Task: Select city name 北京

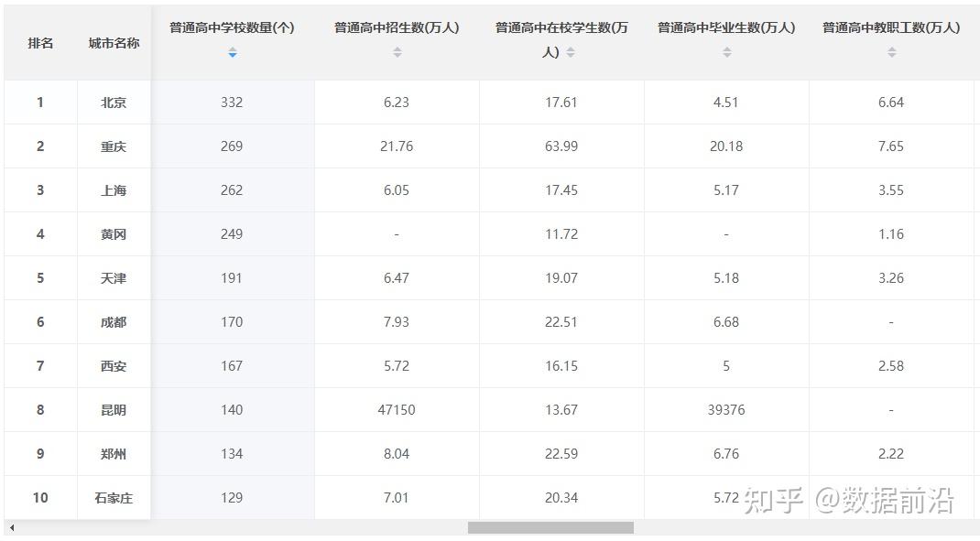Action: click(x=114, y=103)
